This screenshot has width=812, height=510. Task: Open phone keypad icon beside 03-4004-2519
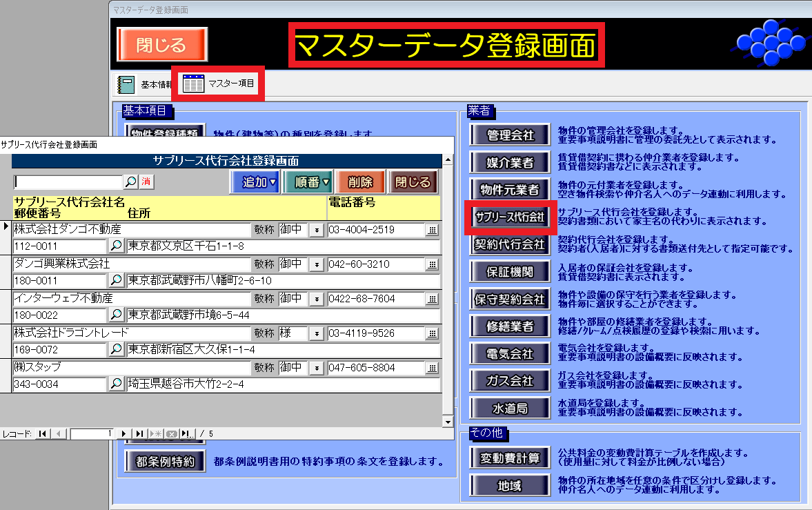[x=433, y=230]
